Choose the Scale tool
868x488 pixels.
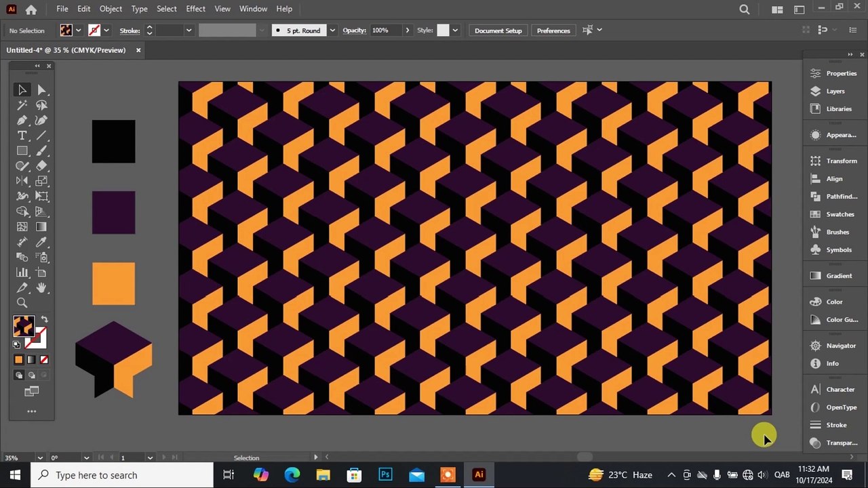click(x=41, y=181)
